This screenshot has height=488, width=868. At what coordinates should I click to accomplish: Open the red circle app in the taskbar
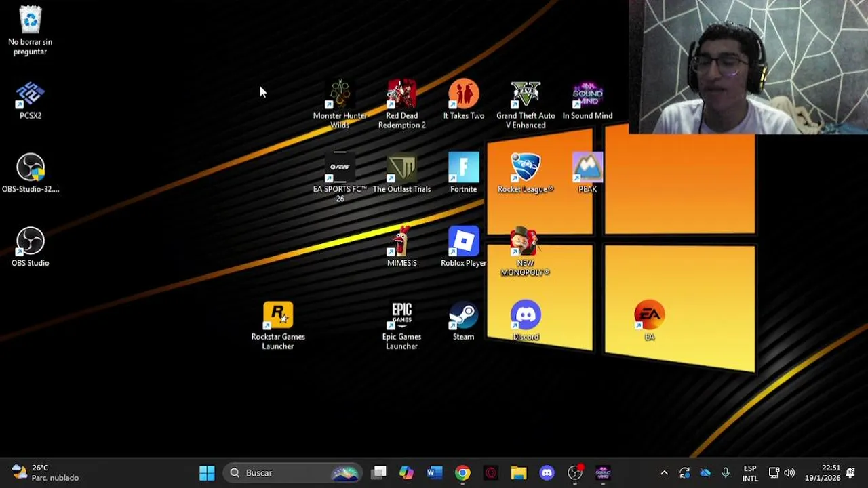click(491, 472)
